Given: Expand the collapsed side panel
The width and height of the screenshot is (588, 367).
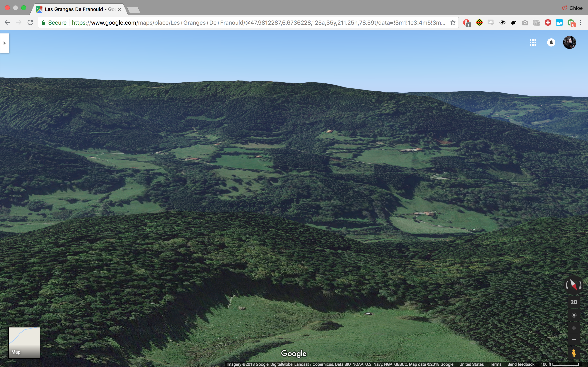Looking at the screenshot, I should [5, 43].
